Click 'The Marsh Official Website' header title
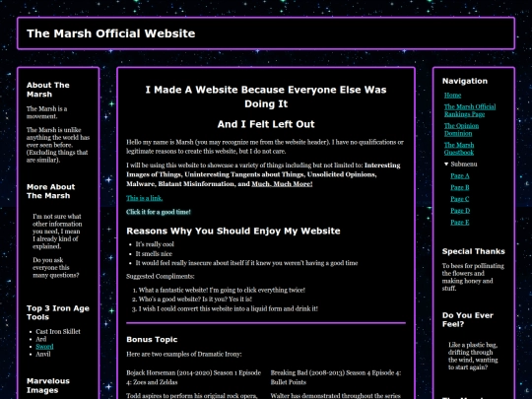The width and height of the screenshot is (532, 399). point(111,33)
